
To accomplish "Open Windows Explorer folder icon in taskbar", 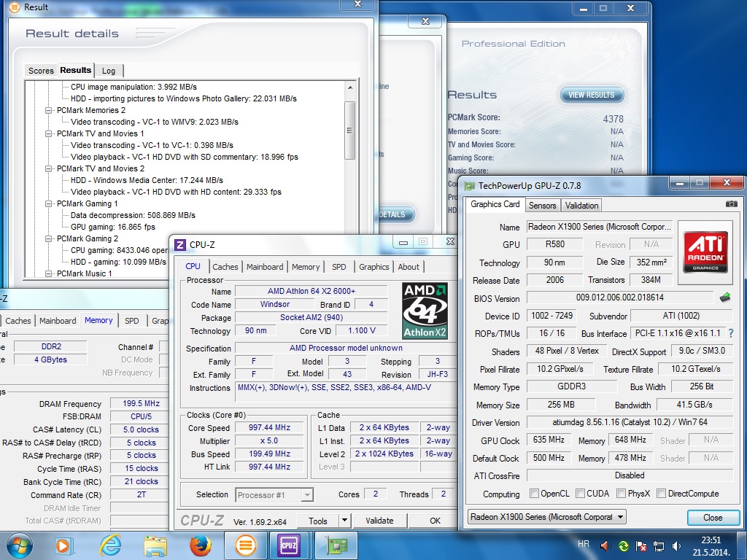I will 155,546.
